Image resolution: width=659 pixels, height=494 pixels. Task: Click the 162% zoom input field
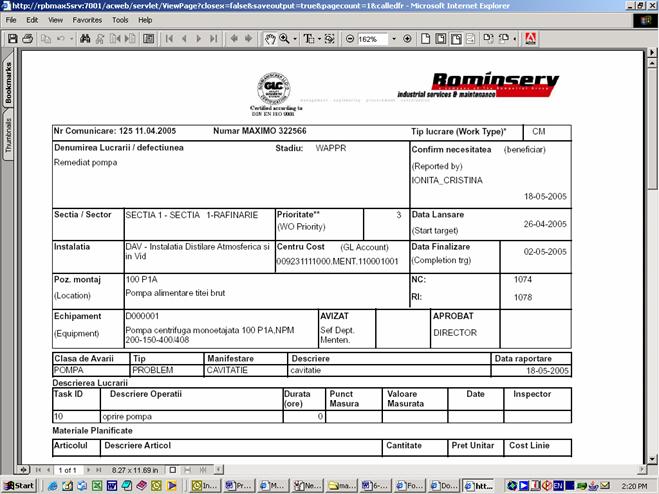(x=373, y=39)
